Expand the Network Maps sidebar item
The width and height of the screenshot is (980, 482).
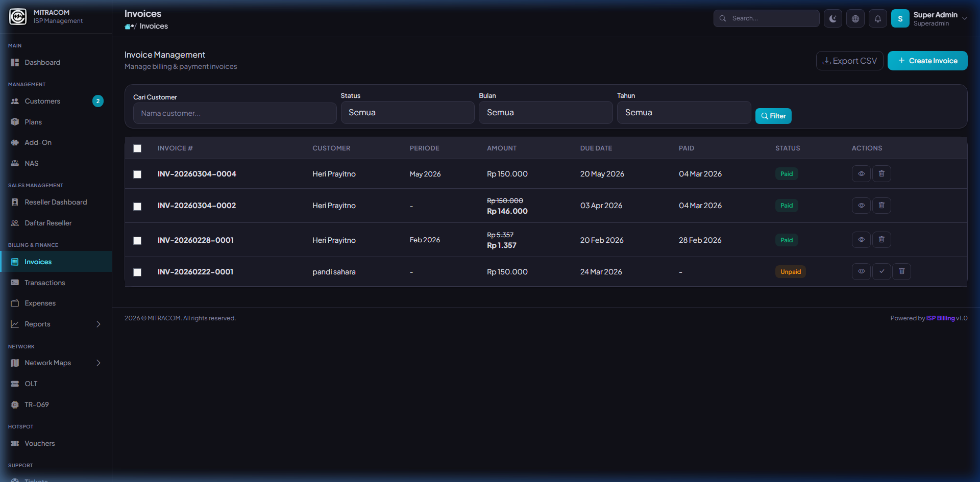click(x=48, y=363)
